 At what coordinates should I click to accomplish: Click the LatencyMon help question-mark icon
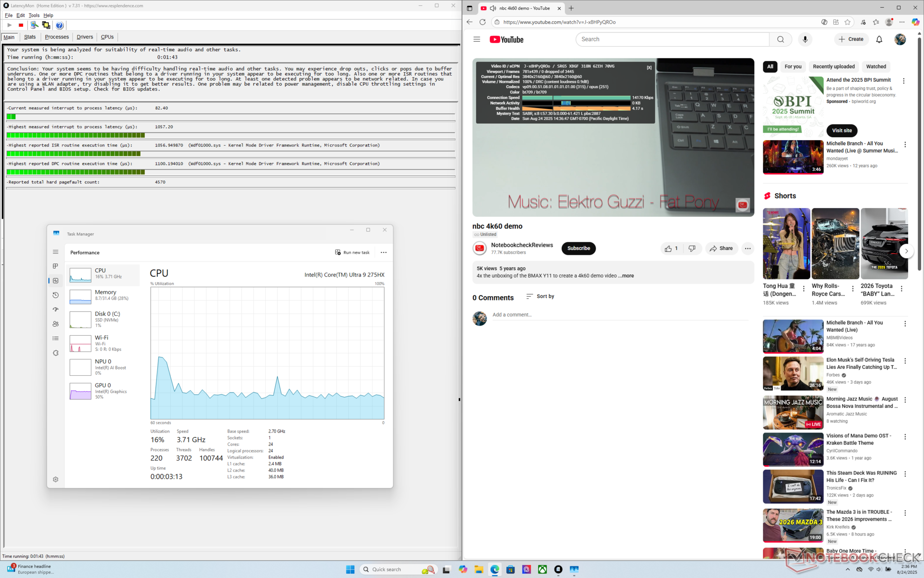59,25
